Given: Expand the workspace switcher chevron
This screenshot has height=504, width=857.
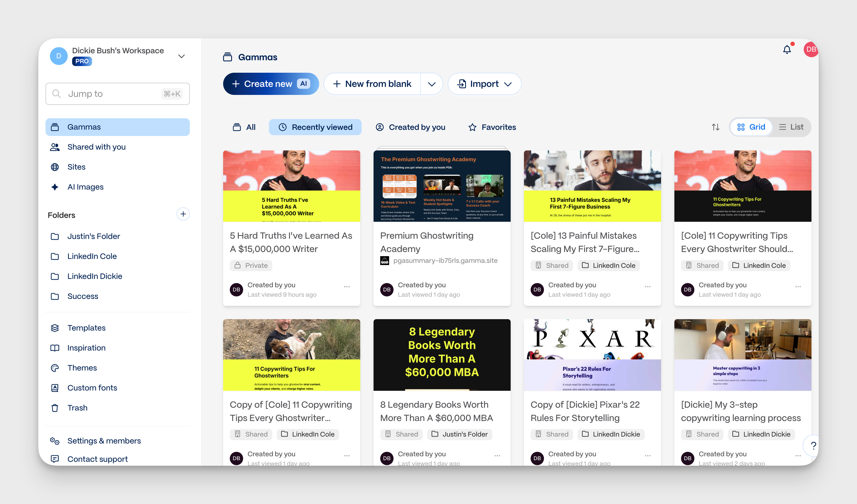Looking at the screenshot, I should pyautogui.click(x=181, y=56).
